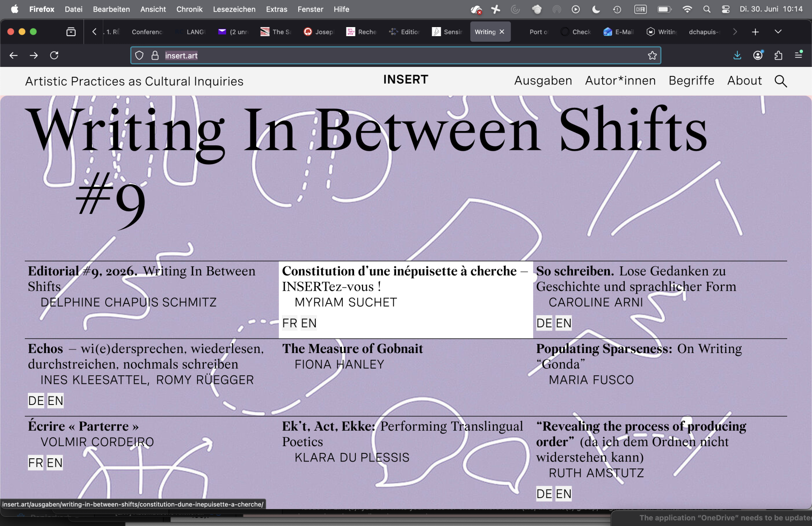
Task: Open the Lesezeichen menu
Action: [x=234, y=9]
